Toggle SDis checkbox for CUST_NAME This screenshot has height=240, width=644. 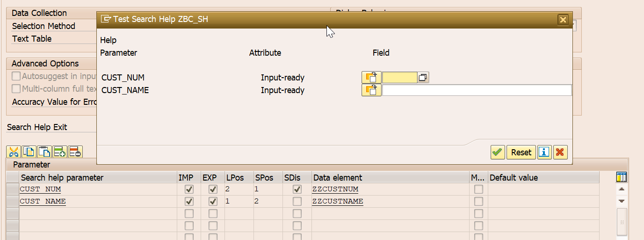[297, 202]
